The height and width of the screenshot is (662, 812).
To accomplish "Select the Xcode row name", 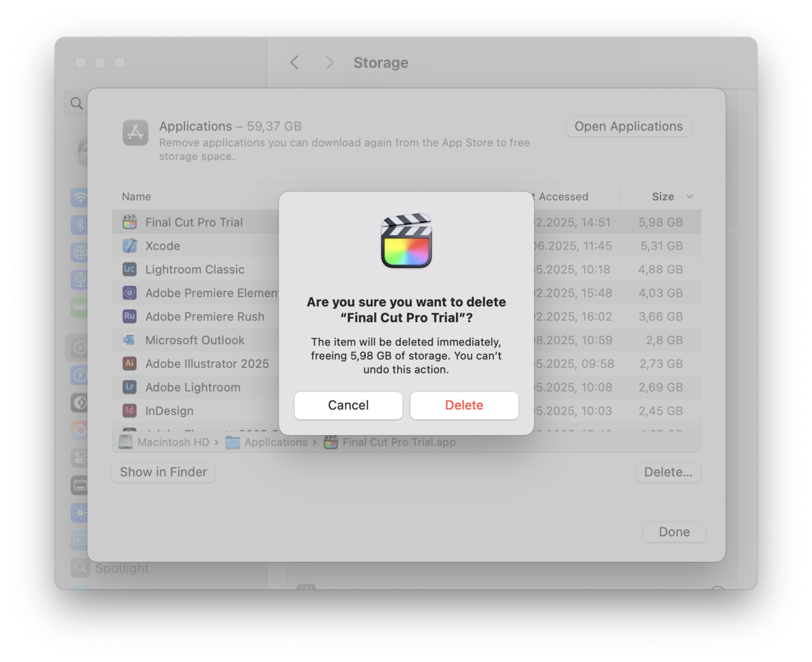I will (x=163, y=246).
